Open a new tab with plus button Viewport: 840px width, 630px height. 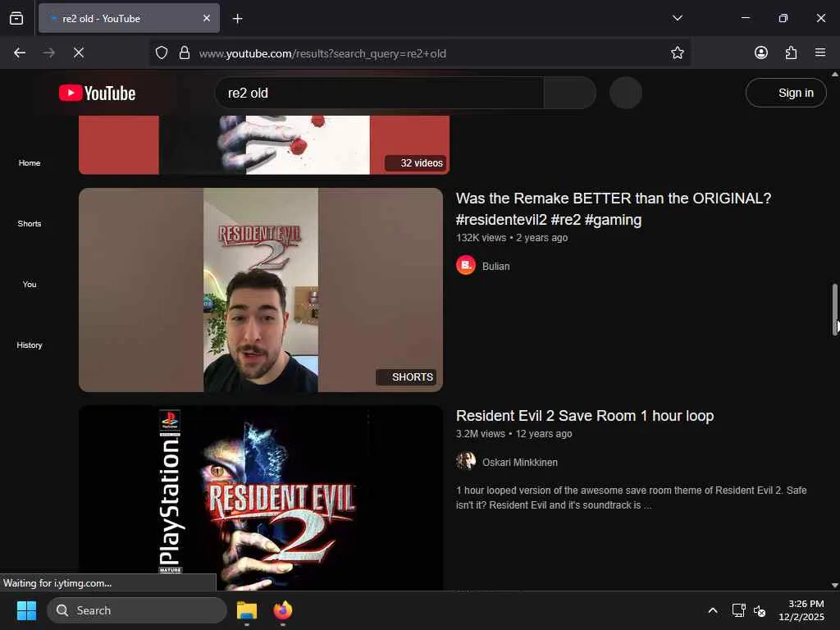click(237, 19)
